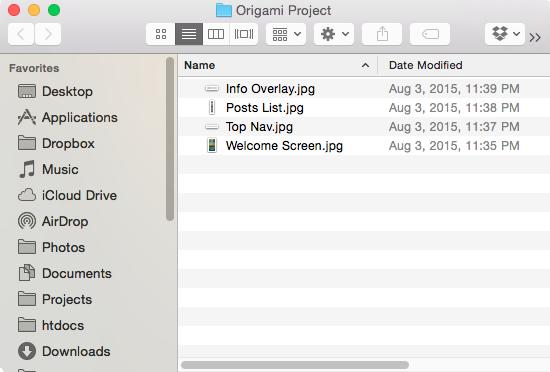Viewport: 550px width, 372px height.
Task: Click the file list horizontal scrollbar
Action: (x=295, y=365)
